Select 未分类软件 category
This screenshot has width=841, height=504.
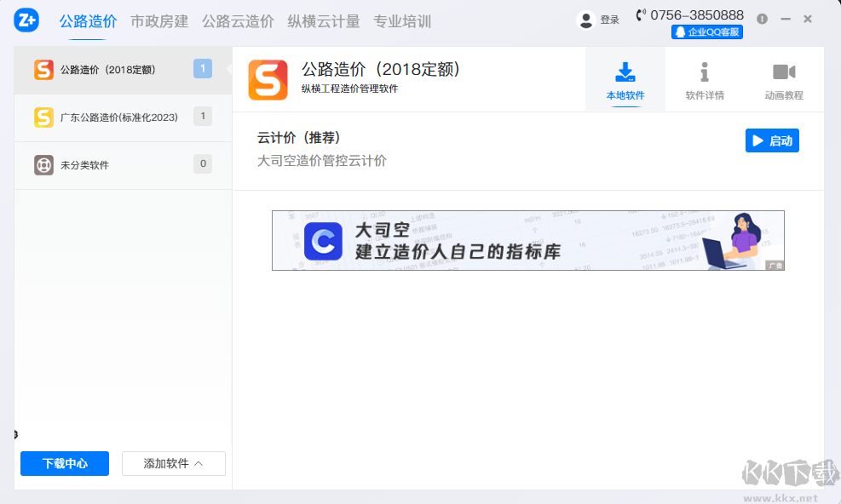pos(123,165)
